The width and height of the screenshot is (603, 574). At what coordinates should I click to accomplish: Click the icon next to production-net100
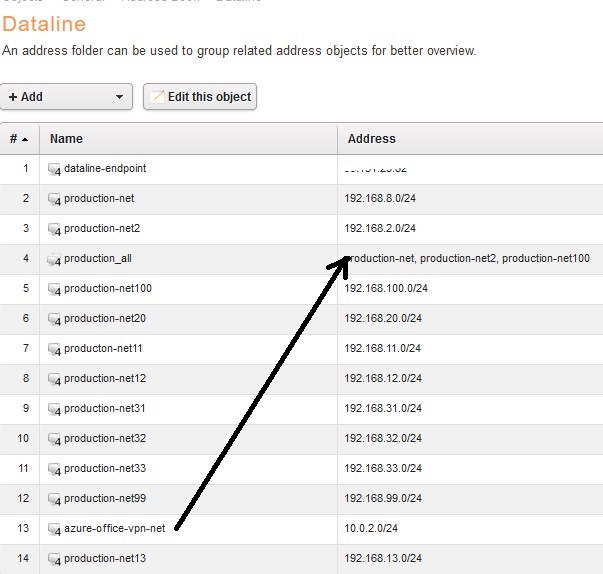click(x=55, y=289)
